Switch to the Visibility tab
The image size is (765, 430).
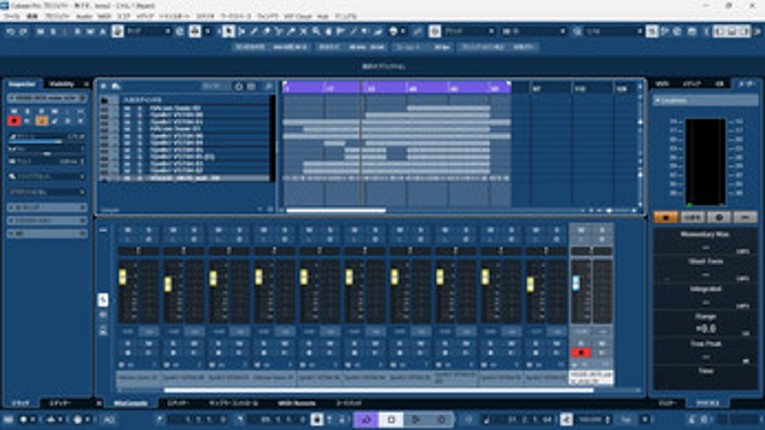click(x=60, y=84)
